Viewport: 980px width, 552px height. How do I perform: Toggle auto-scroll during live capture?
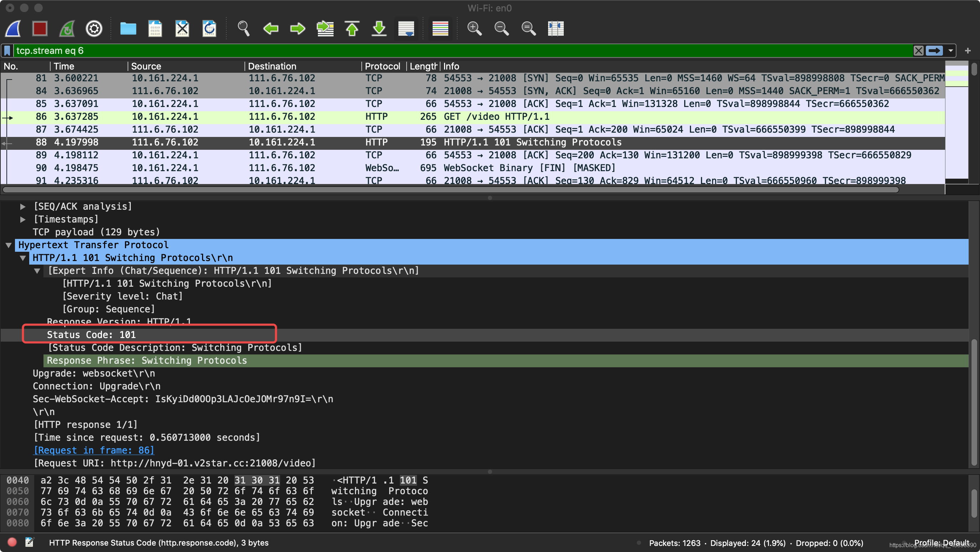click(x=406, y=29)
